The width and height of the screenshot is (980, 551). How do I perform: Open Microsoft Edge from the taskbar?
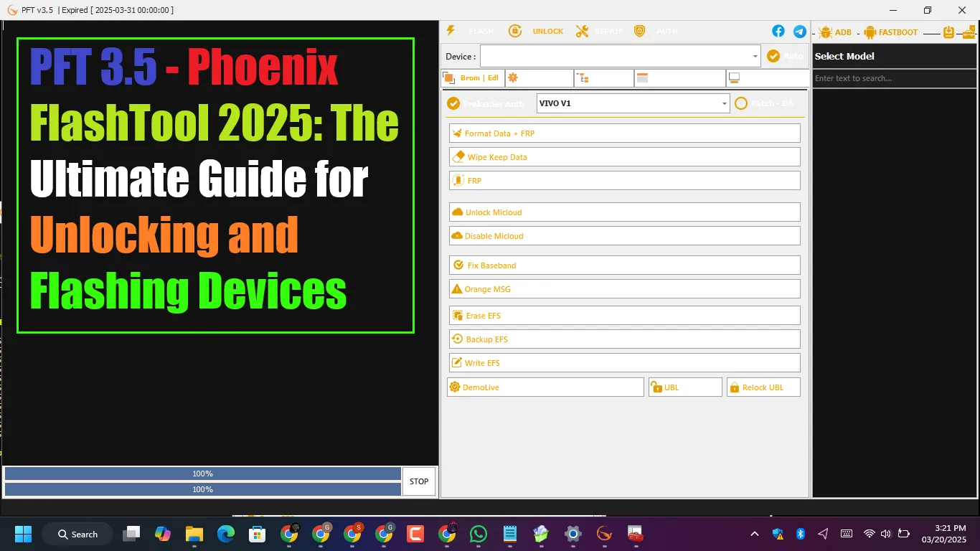click(226, 534)
